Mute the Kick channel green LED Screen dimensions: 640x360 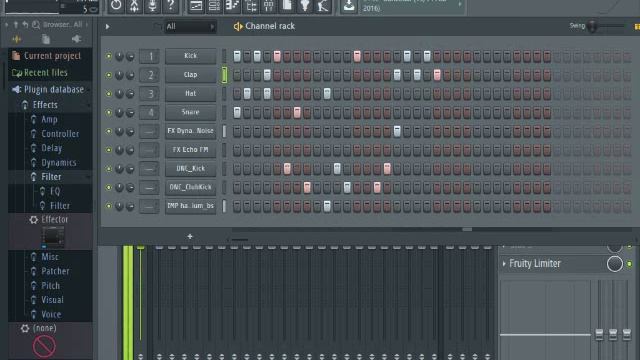click(x=109, y=56)
